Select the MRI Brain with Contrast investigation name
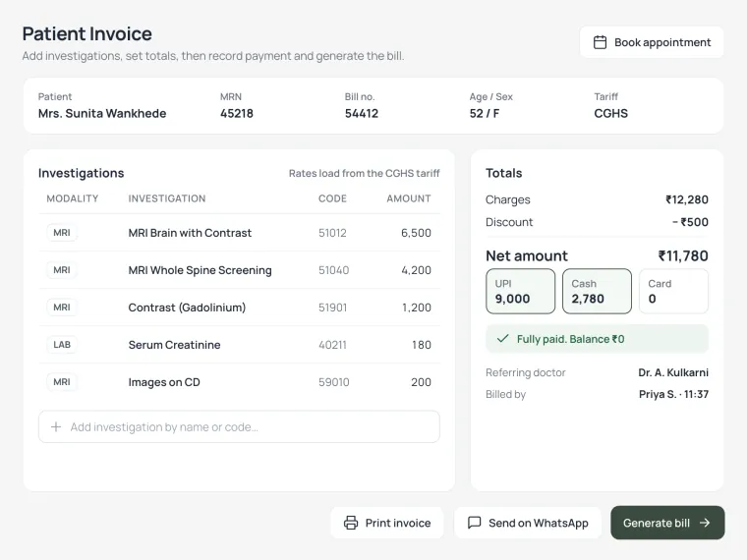Viewport: 747px width, 560px height. [x=190, y=233]
